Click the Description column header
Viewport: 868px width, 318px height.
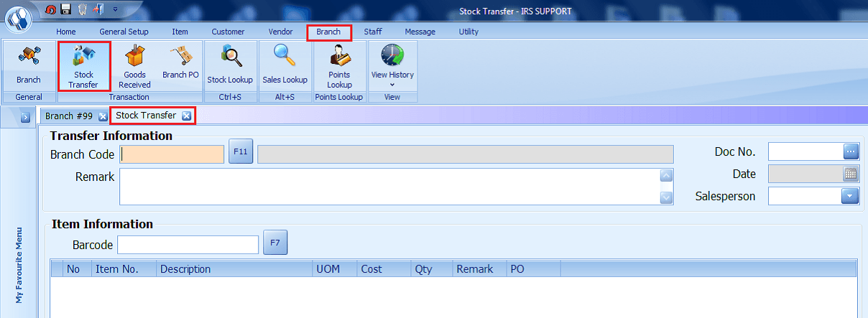tap(235, 269)
